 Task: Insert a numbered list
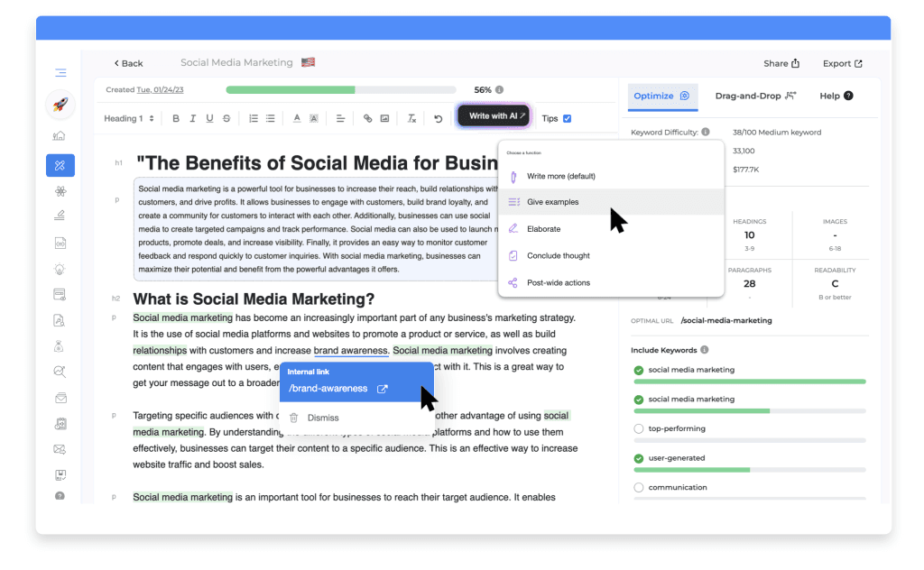pyautogui.click(x=254, y=118)
